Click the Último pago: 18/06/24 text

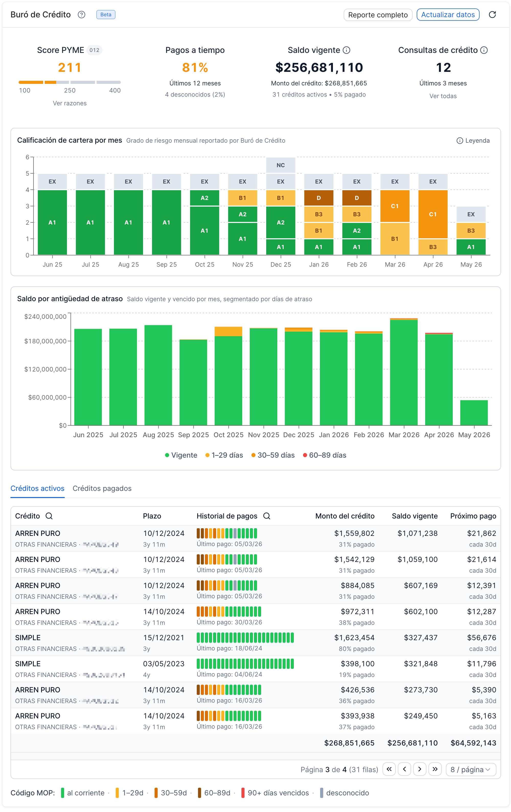click(229, 648)
